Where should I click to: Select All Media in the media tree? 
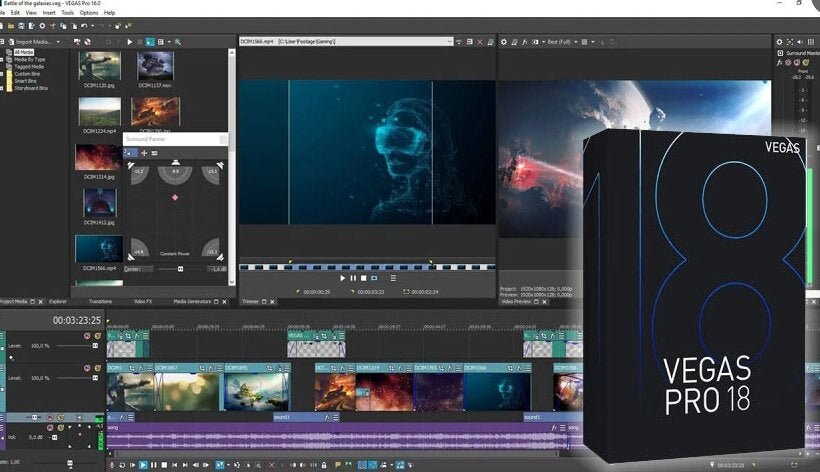24,52
